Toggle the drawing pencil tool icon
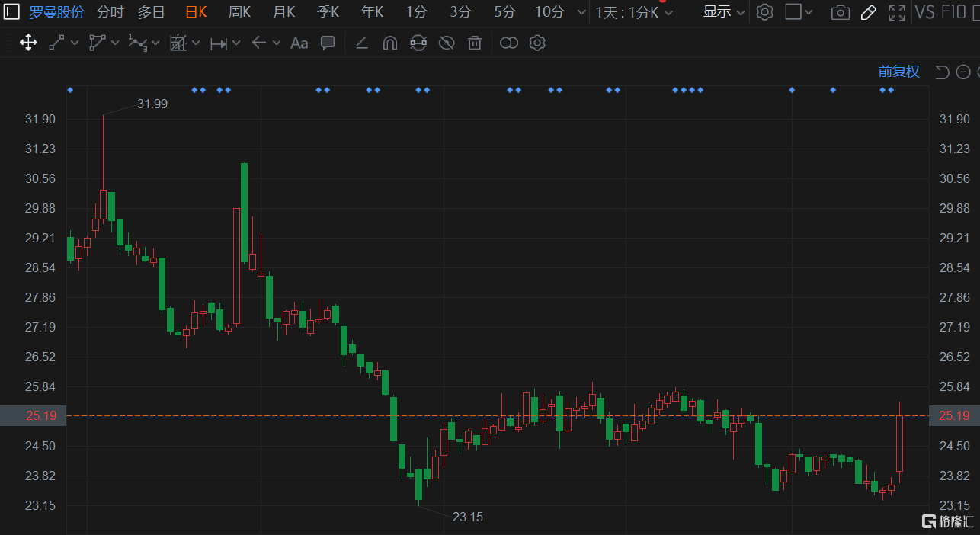 (868, 12)
